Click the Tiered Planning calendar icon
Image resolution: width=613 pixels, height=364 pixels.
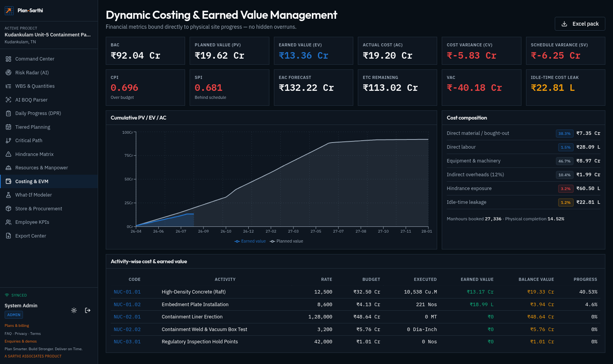(8, 127)
